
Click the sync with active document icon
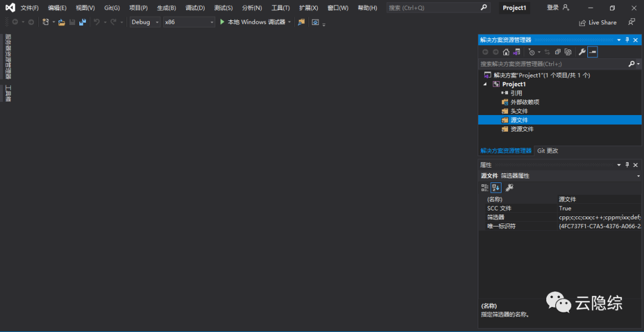(x=547, y=52)
